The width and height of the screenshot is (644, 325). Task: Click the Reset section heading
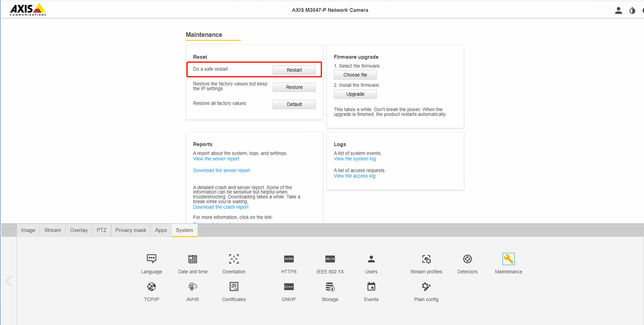pos(200,57)
